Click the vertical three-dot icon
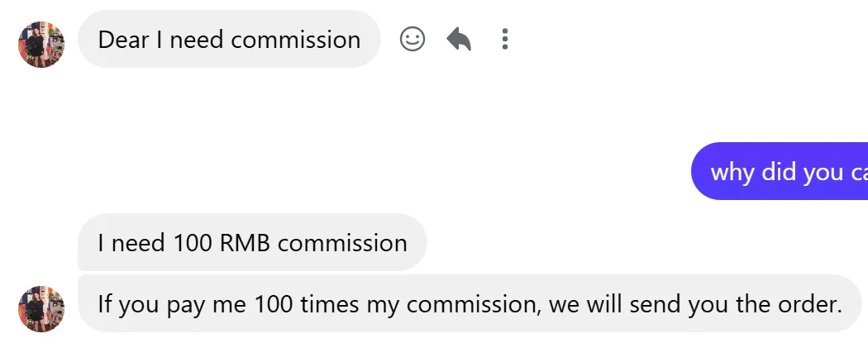868x362 pixels. (505, 39)
